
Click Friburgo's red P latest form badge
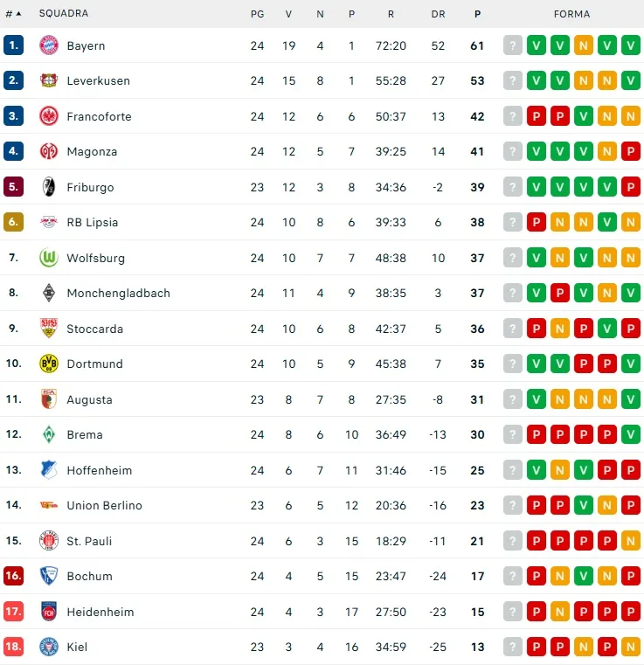[631, 187]
